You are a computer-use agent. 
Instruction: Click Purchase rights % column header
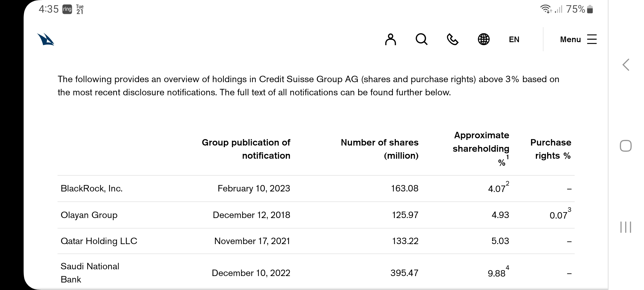click(x=551, y=149)
